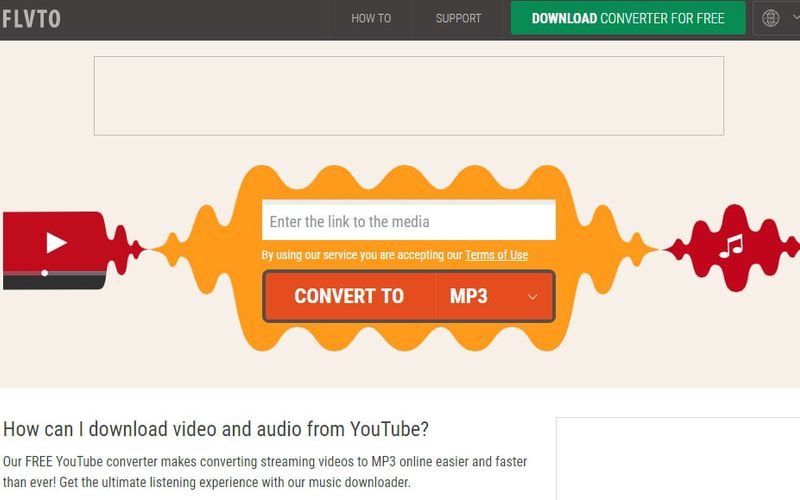800x500 pixels.
Task: Click the music note icon
Action: [x=731, y=246]
